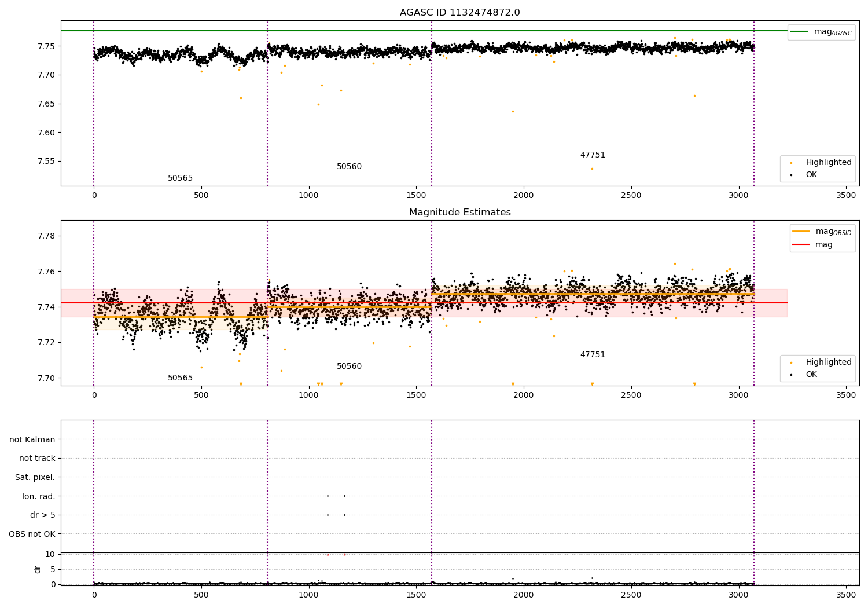Click the 1500 x-axis tick of the bottom plot
The height and width of the screenshot is (608, 868).
click(416, 594)
